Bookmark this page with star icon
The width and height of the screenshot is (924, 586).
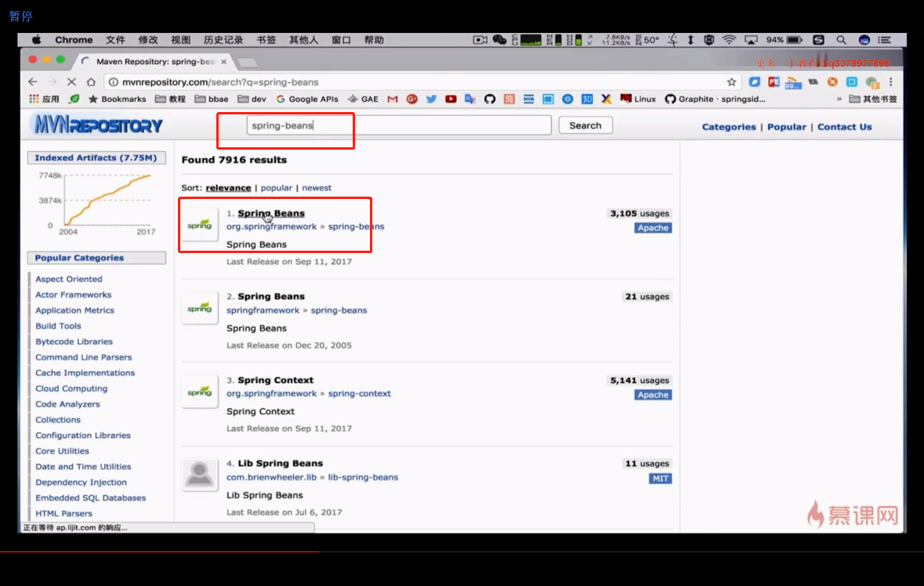[731, 81]
